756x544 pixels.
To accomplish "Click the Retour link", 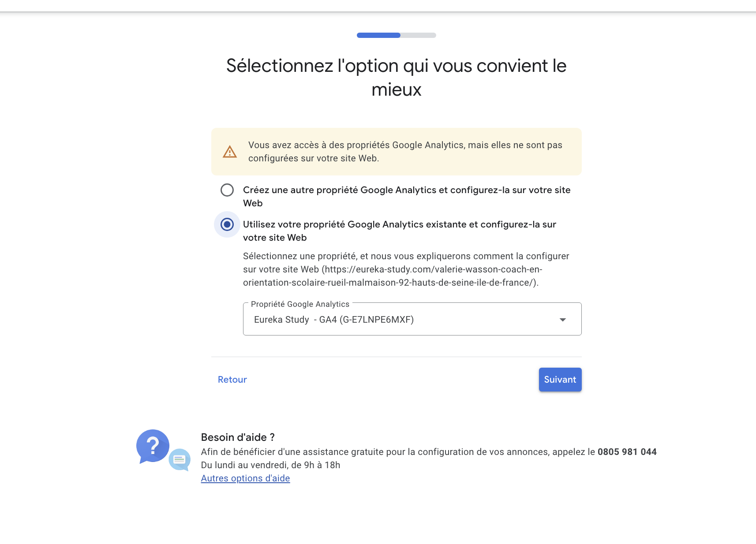I will (232, 380).
